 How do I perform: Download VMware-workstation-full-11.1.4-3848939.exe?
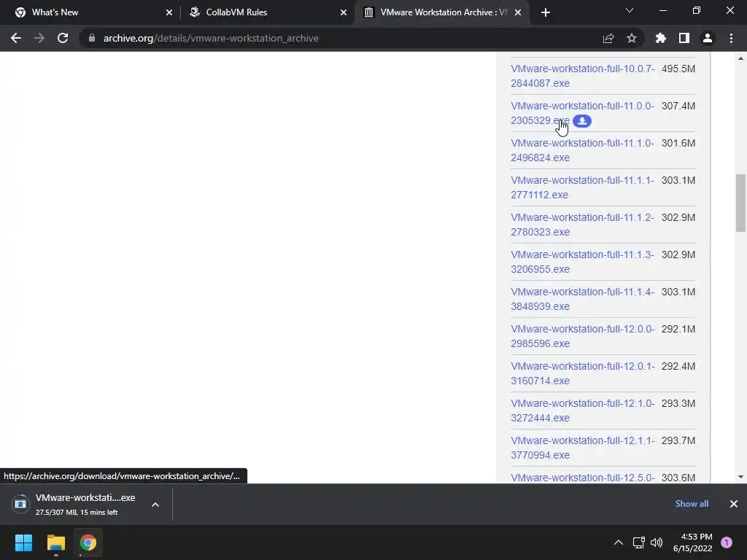tap(582, 298)
